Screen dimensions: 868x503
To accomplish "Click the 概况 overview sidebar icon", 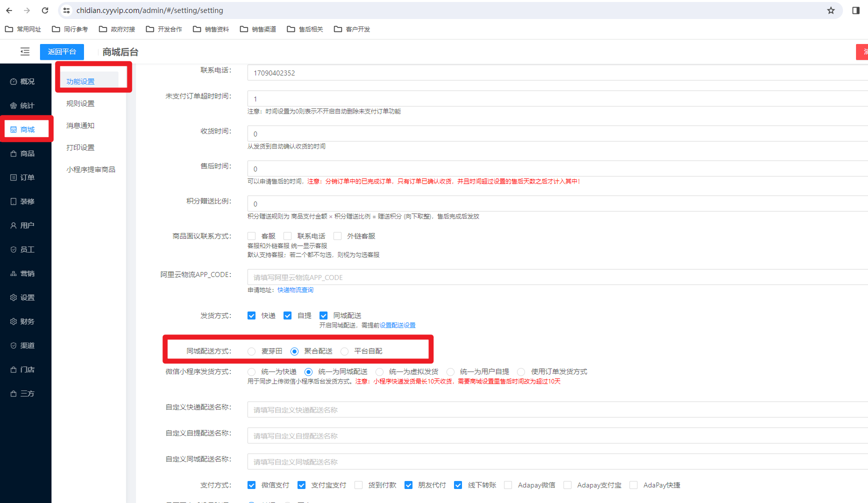I will click(x=13, y=81).
